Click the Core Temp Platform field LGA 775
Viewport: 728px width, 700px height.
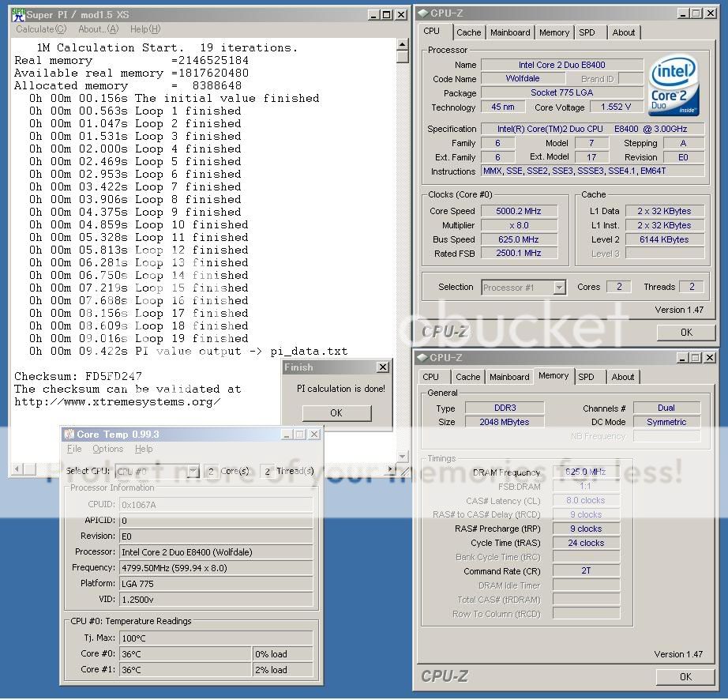point(216,584)
